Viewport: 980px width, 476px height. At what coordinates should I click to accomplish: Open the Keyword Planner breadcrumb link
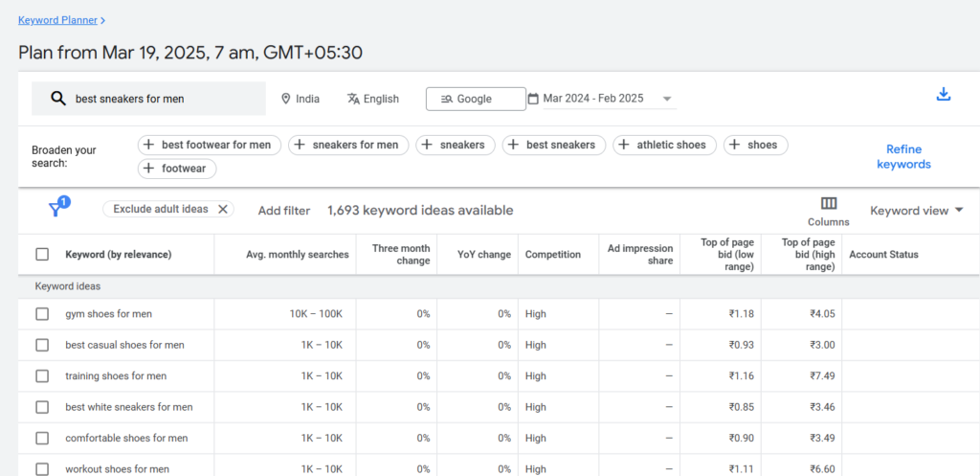[x=58, y=20]
